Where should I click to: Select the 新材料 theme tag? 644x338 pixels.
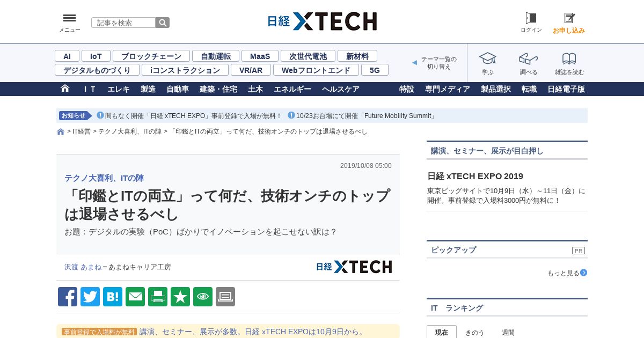357,56
